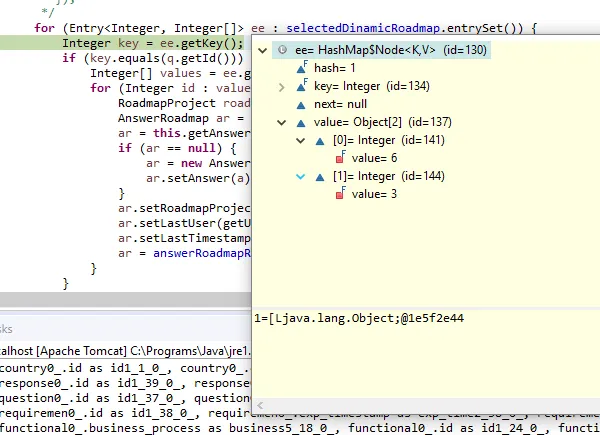The height and width of the screenshot is (435, 600).
Task: Collapse the value= Object[2] (id=137) node
Action: [282, 123]
